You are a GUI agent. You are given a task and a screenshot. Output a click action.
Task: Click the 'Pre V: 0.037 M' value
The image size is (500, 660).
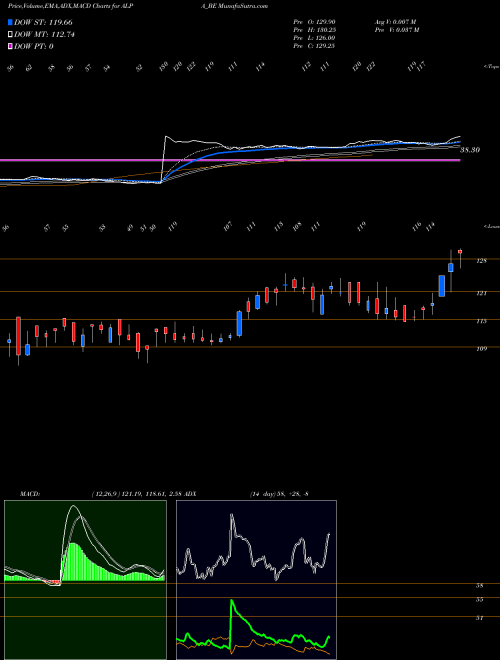pyautogui.click(x=396, y=30)
